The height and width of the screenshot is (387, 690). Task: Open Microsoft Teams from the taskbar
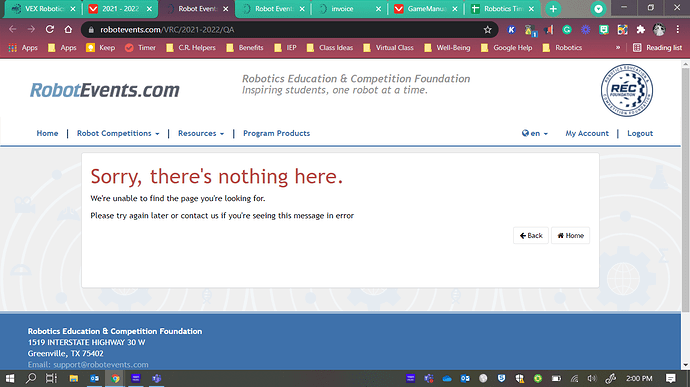pyautogui.click(x=157, y=378)
